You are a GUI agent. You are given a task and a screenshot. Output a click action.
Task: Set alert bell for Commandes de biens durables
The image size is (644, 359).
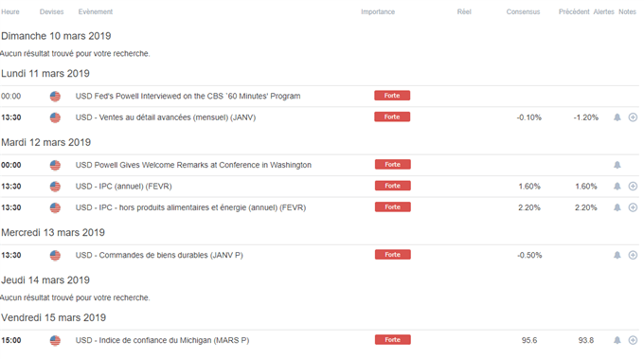(617, 256)
